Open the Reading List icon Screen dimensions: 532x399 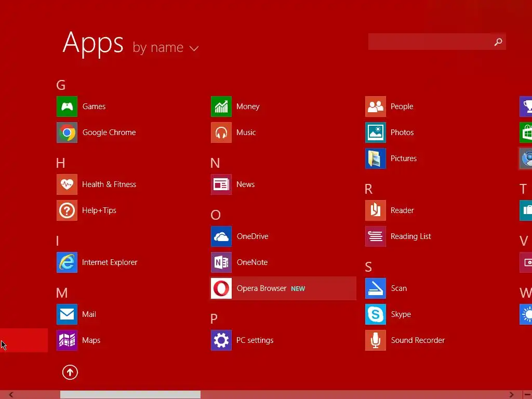click(376, 236)
